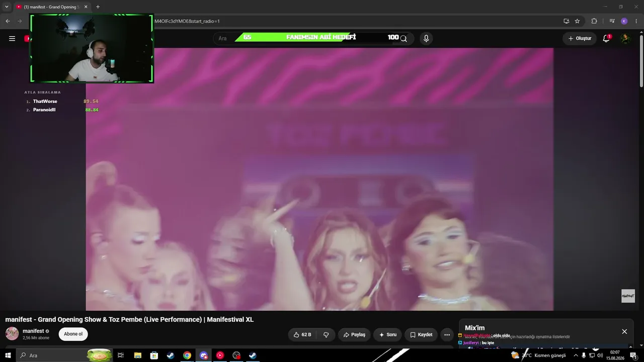The height and width of the screenshot is (362, 644).
Task: Open the Chrome profile K avatar
Action: click(x=624, y=21)
